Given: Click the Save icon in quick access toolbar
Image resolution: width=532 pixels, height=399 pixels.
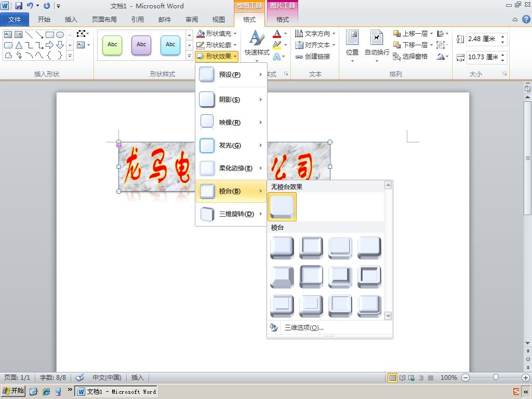Looking at the screenshot, I should pyautogui.click(x=18, y=5).
